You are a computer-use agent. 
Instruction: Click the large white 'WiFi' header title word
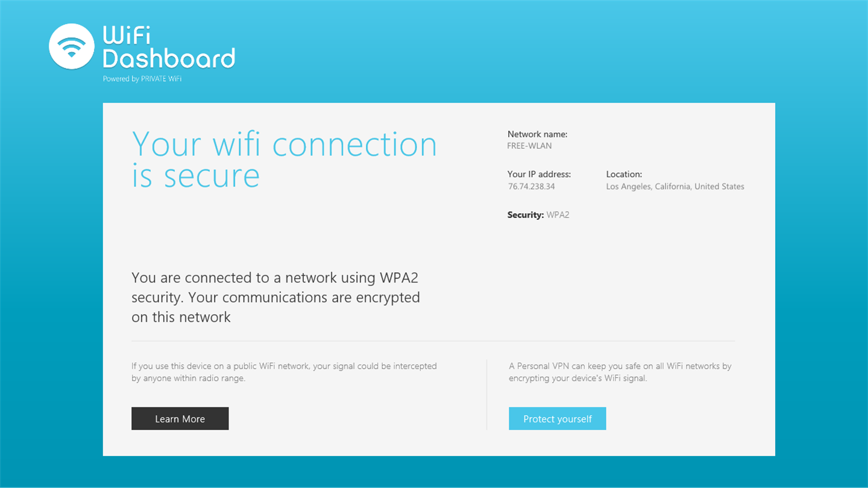pos(127,35)
